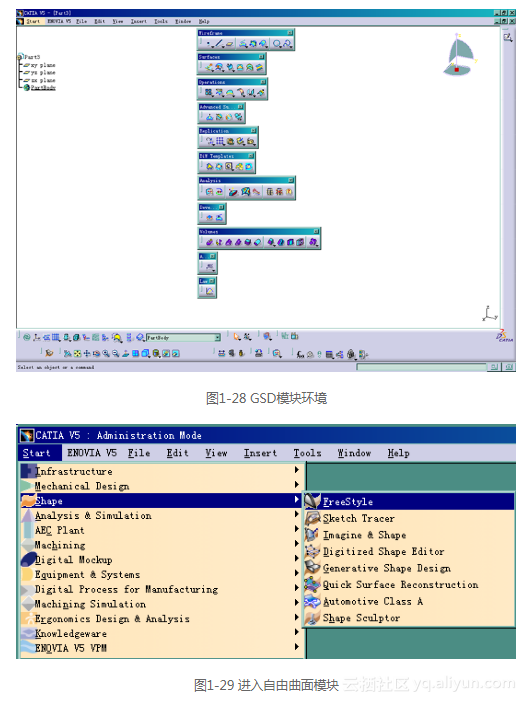Click the command input field in status bar

point(422,367)
